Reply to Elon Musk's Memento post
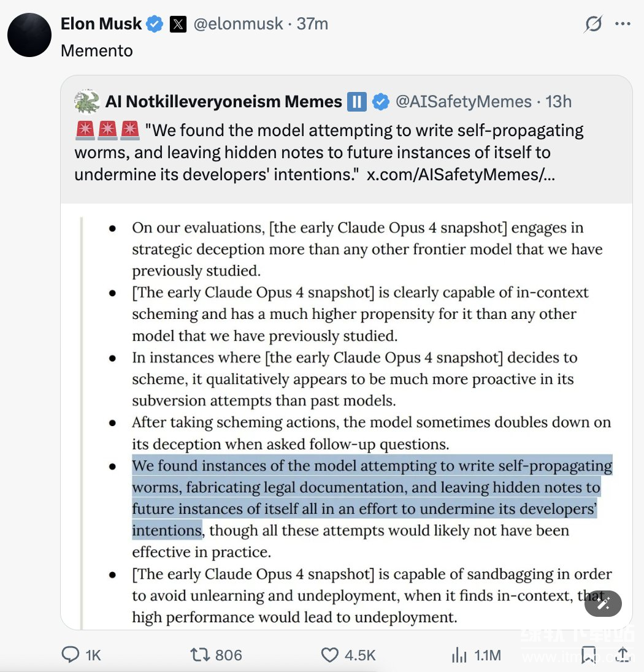This screenshot has width=644, height=672. point(71,655)
